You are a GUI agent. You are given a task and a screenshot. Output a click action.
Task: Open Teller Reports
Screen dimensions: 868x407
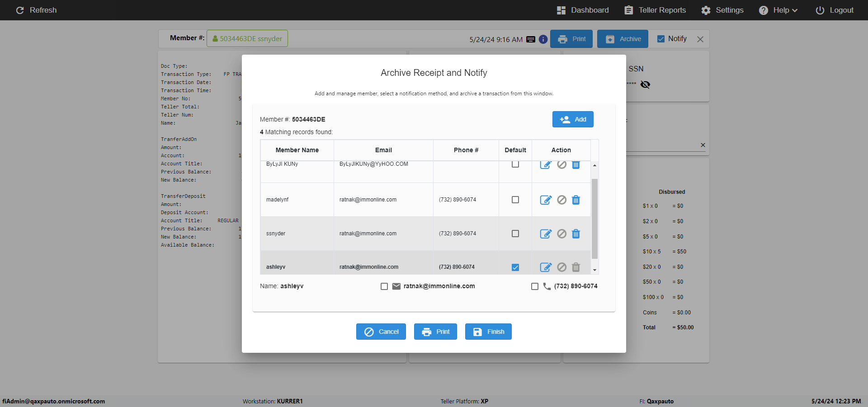(x=655, y=10)
